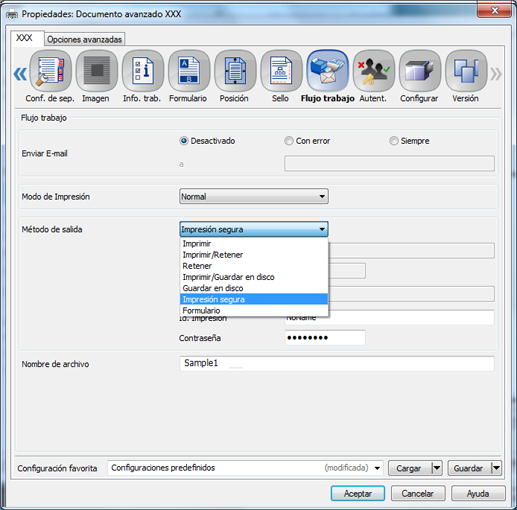Click the Aceptar button
This screenshot has width=517, height=510.
pos(358,493)
